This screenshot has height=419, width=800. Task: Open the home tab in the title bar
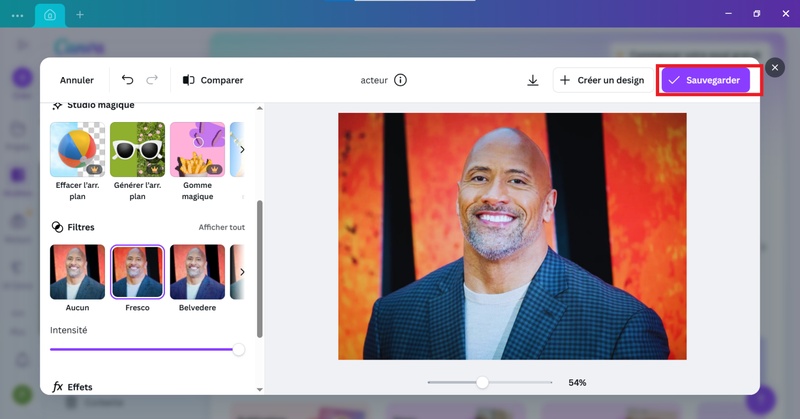pyautogui.click(x=50, y=15)
